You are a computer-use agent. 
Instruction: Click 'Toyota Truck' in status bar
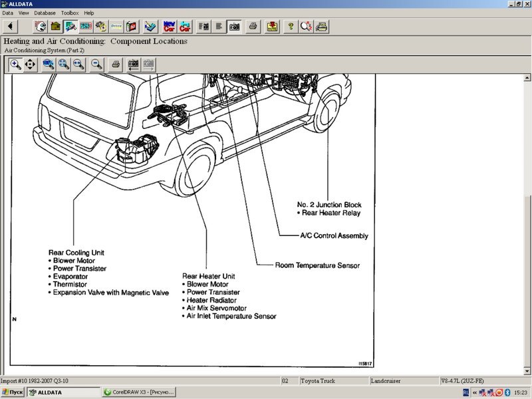(318, 381)
